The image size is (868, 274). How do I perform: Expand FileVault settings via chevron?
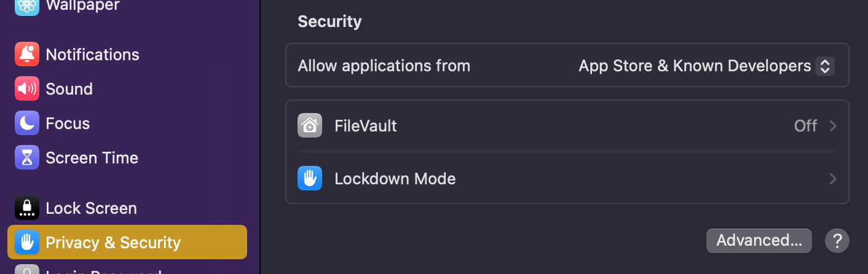(833, 126)
